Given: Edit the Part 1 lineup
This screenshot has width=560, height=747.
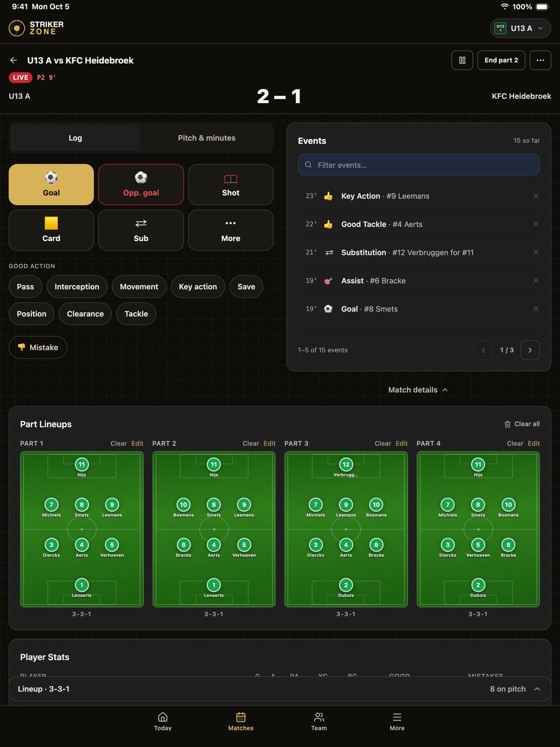Looking at the screenshot, I should click(137, 443).
